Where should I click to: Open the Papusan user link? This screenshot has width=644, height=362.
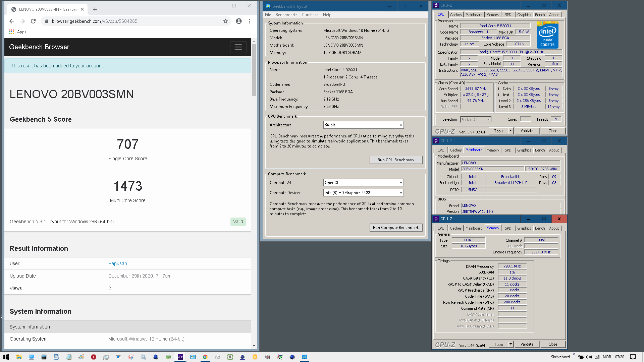coord(118,263)
